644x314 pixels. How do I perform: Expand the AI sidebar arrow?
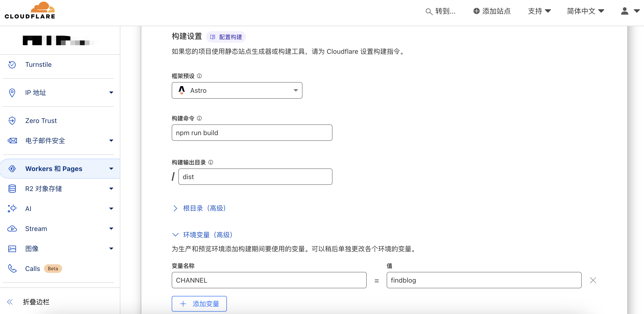pos(111,208)
